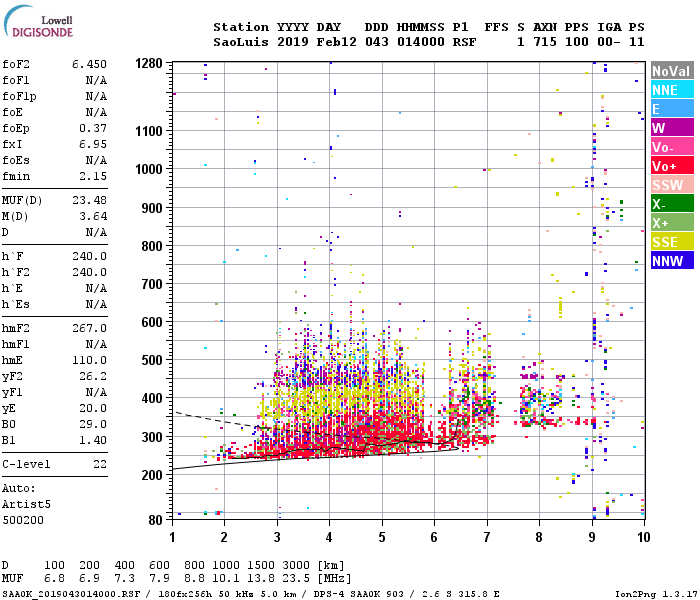Click the 300 km y-axis label
This screenshot has height=600, width=700.
click(x=152, y=437)
